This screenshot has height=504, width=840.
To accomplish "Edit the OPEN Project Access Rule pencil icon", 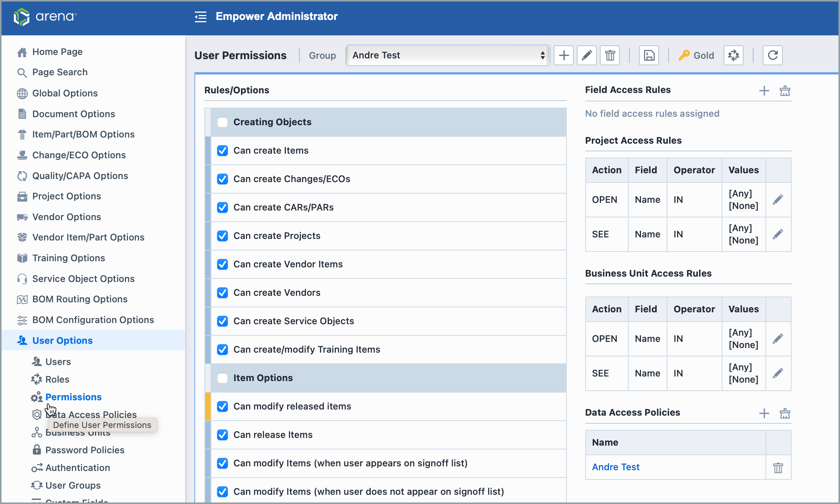I will coord(778,199).
